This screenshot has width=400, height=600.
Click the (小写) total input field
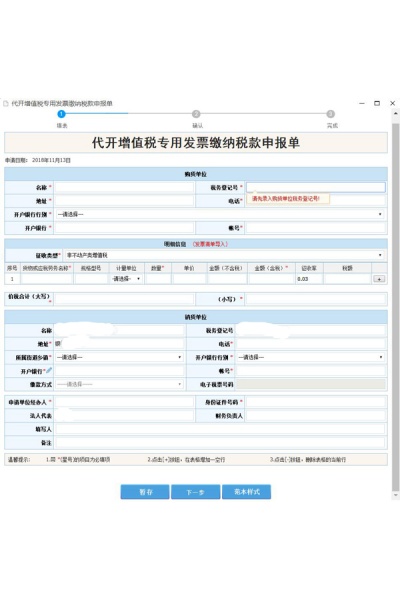tap(316, 299)
